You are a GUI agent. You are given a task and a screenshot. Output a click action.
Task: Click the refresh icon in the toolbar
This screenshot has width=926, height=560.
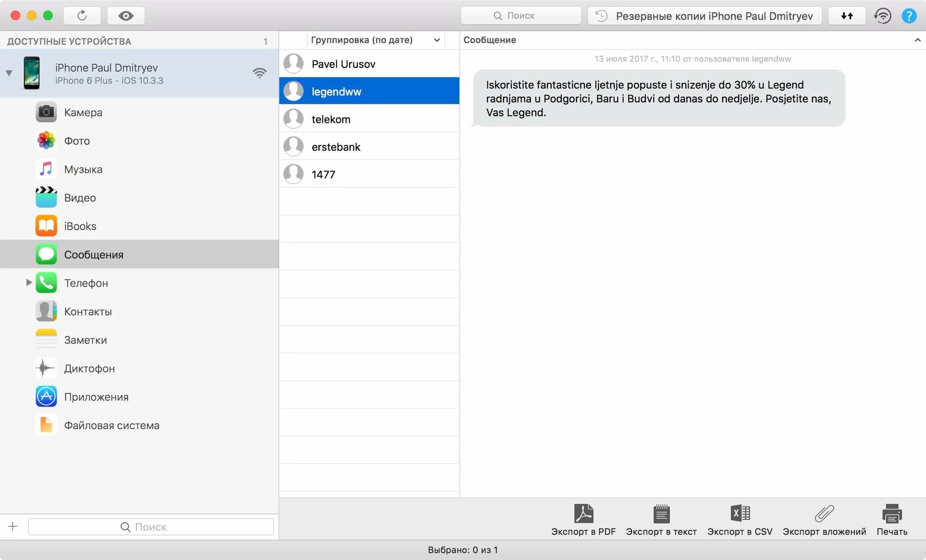click(x=82, y=15)
